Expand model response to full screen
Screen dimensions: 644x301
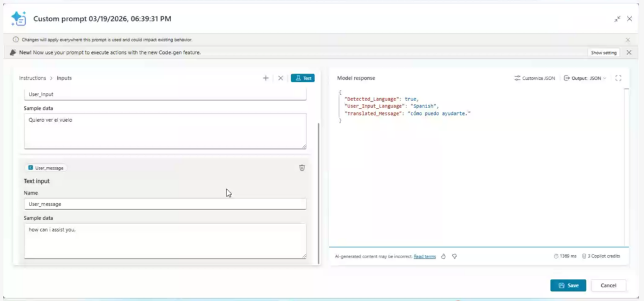tap(618, 79)
